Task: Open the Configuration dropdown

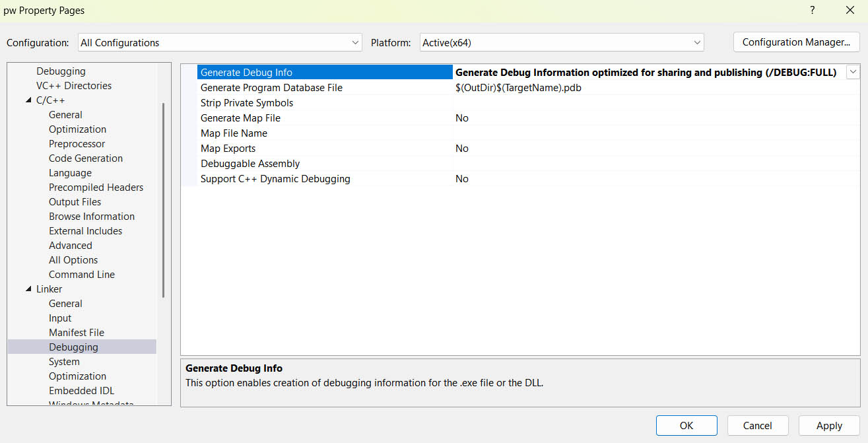Action: click(220, 42)
